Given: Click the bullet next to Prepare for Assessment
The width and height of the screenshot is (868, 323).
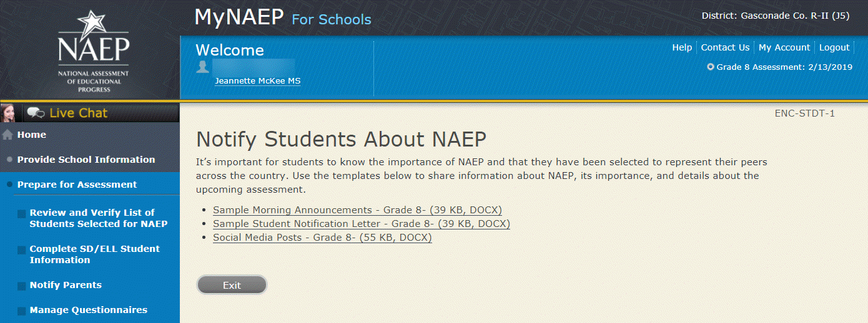Looking at the screenshot, I should [9, 185].
